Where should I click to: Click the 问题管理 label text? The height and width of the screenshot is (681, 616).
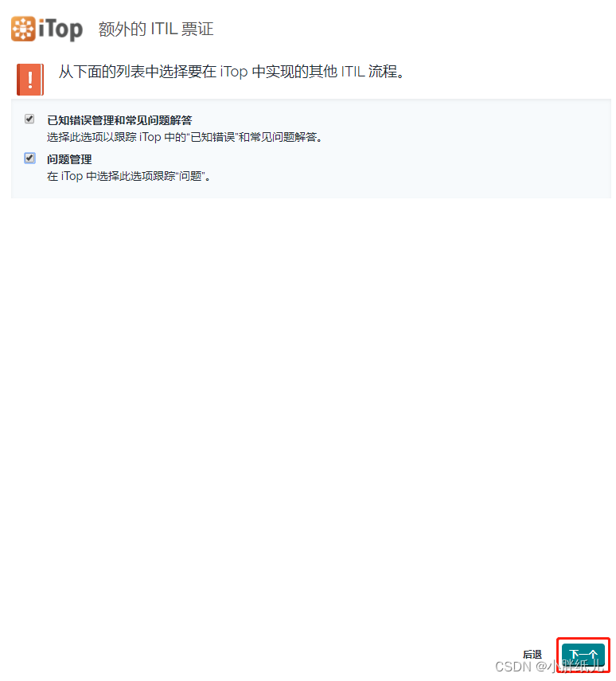69,159
